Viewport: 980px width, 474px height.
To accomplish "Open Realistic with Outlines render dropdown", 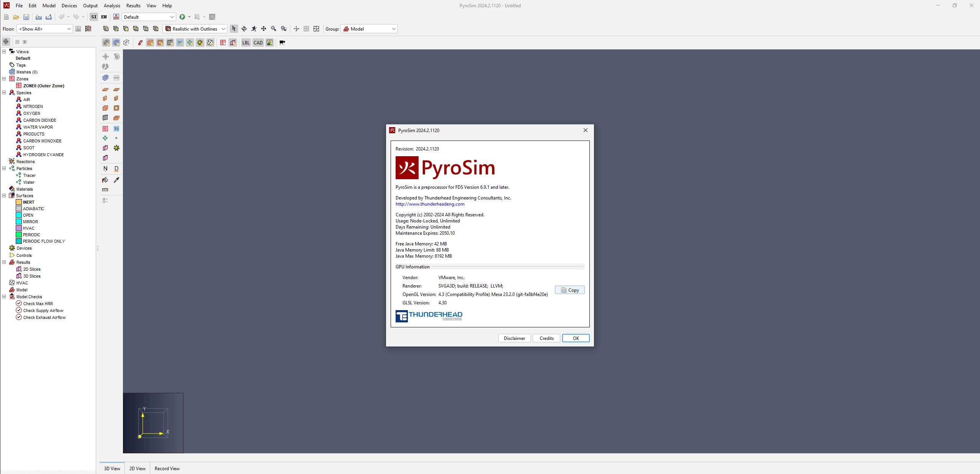I will click(195, 29).
